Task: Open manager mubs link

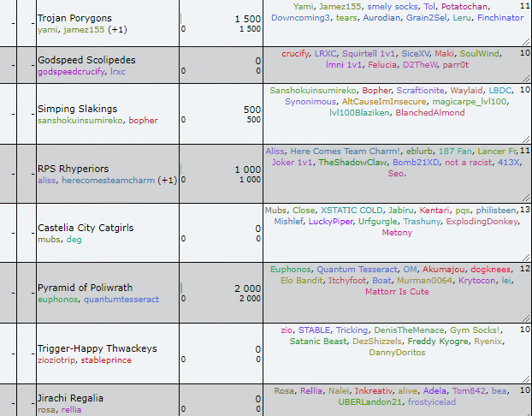Action: (x=49, y=240)
